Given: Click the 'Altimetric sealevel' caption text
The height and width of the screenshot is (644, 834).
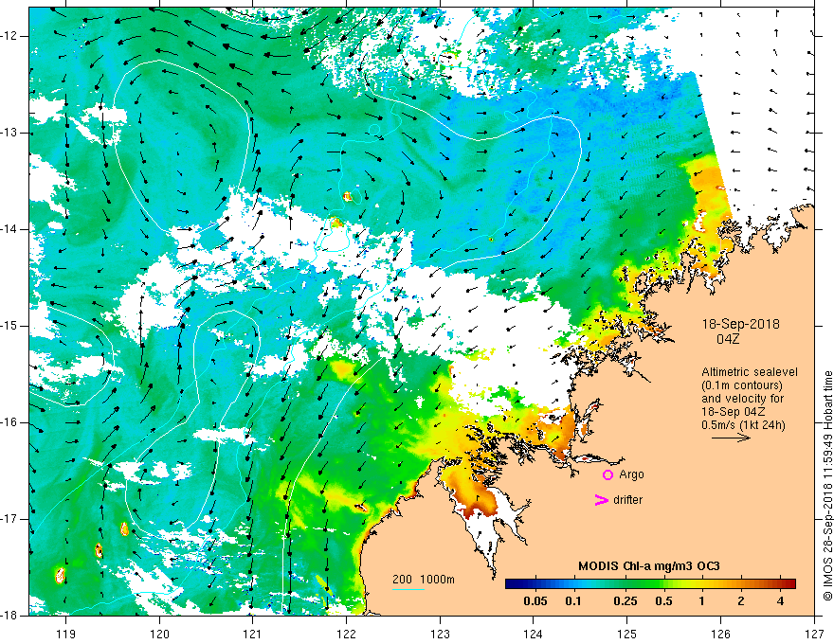Looking at the screenshot, I should tap(750, 372).
